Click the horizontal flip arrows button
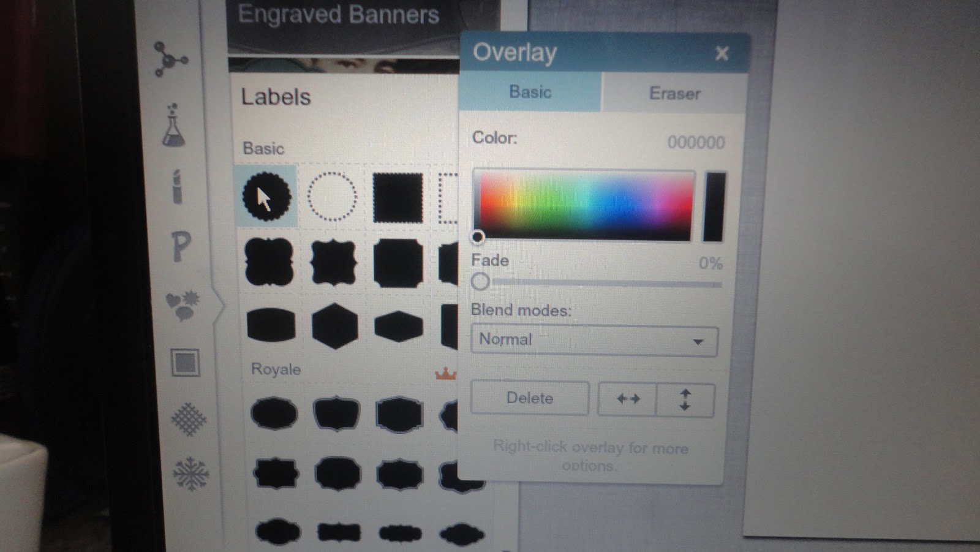The height and width of the screenshot is (552, 980). coord(627,399)
